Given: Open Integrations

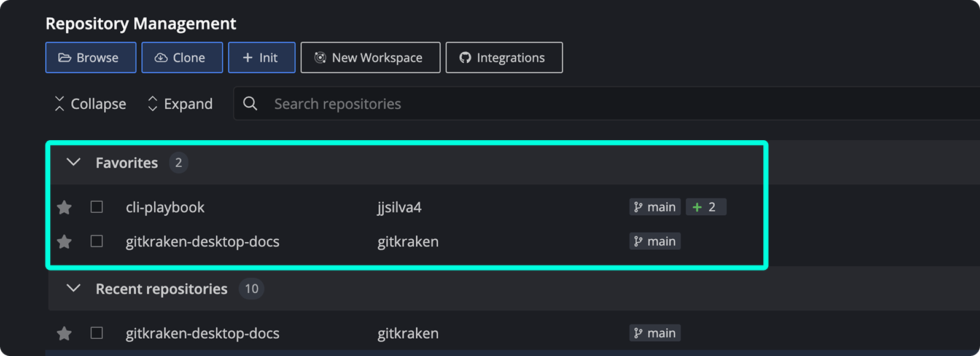Looking at the screenshot, I should 504,58.
